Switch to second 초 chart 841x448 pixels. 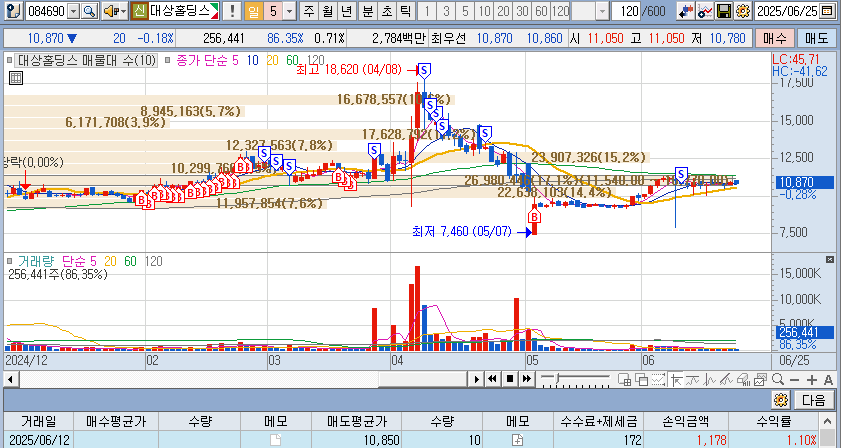coord(387,10)
